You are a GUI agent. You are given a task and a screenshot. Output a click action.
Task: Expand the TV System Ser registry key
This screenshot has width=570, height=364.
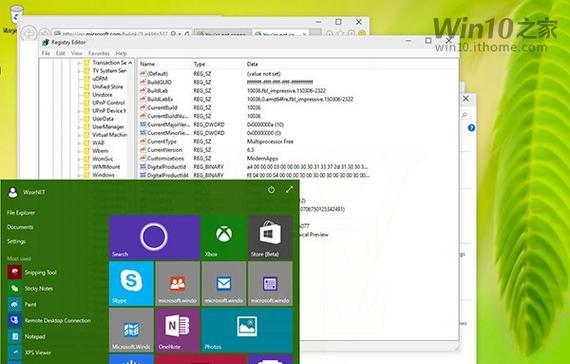click(79, 71)
